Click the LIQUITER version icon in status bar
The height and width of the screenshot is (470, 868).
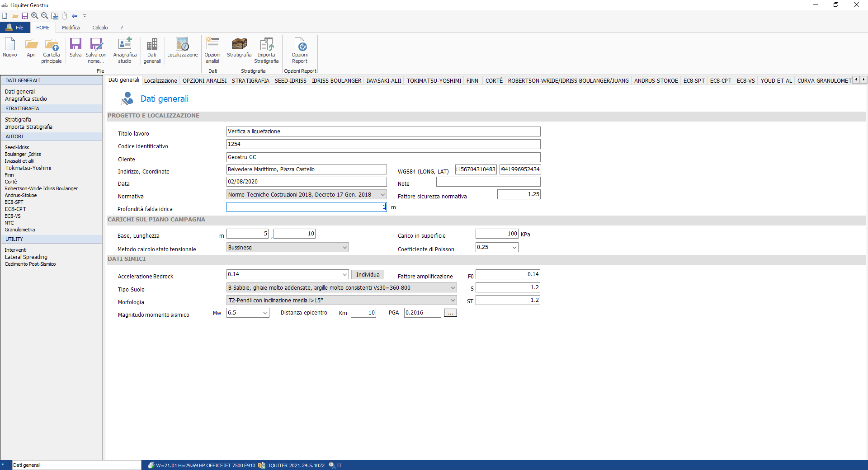[261, 465]
